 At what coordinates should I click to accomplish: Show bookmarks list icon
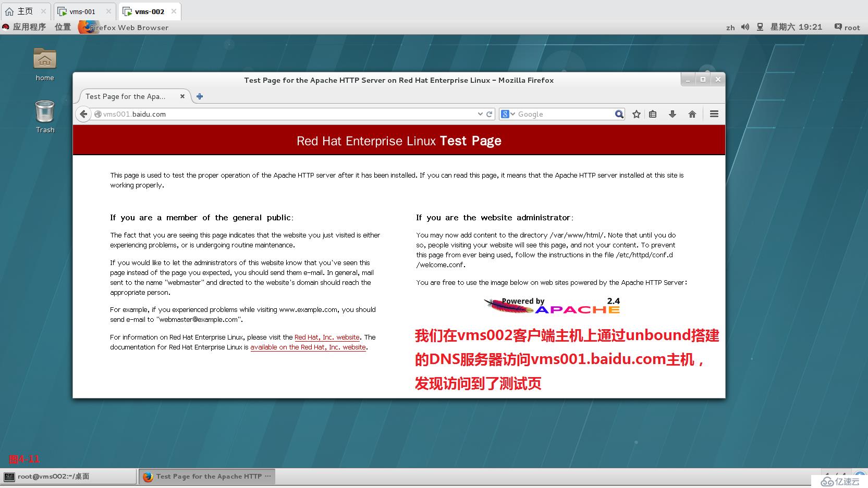(653, 114)
